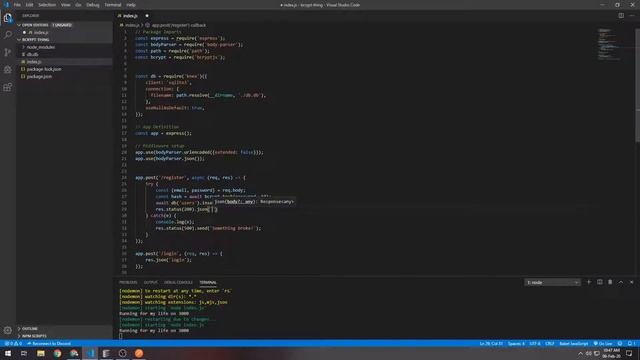The width and height of the screenshot is (640, 360).
Task: Click the Ln/Col cursor position indicator
Action: coord(491,344)
